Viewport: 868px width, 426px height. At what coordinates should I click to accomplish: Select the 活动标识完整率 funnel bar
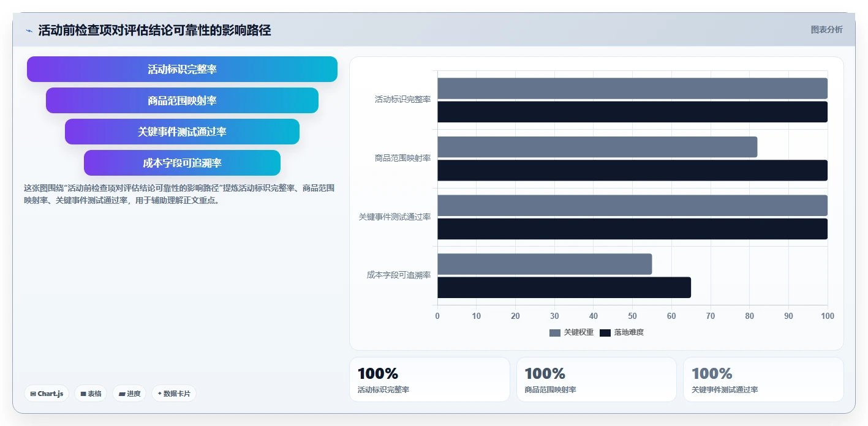[x=182, y=69]
